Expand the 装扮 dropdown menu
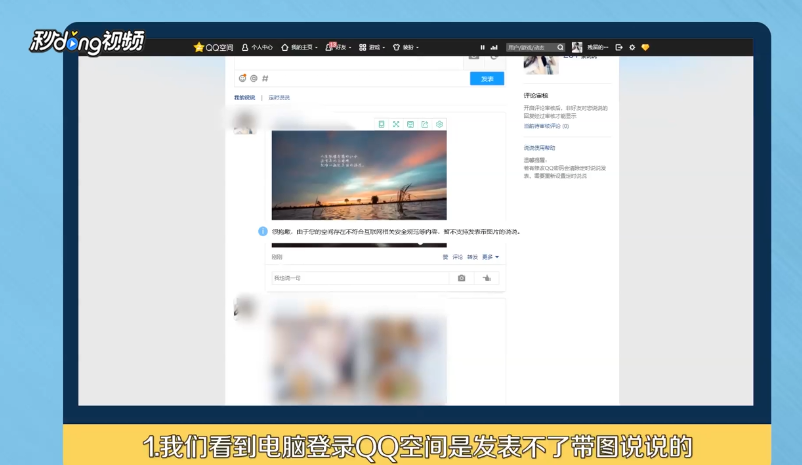 [x=406, y=47]
